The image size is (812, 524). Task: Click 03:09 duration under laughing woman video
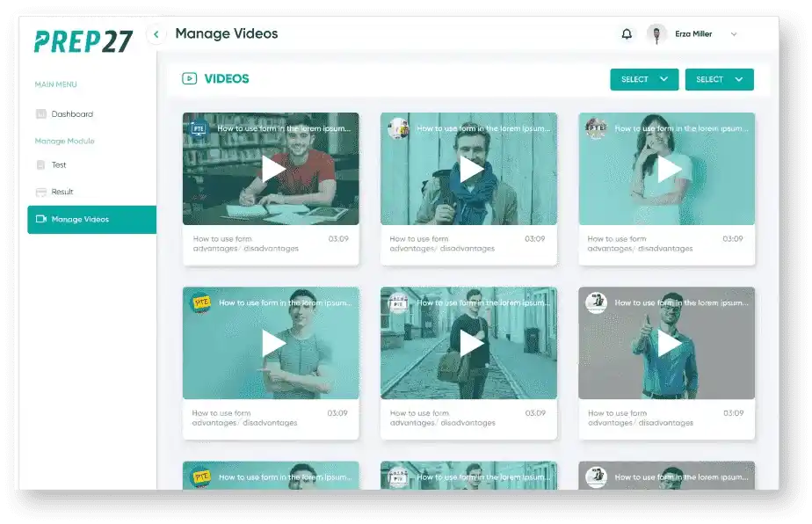[733, 239]
